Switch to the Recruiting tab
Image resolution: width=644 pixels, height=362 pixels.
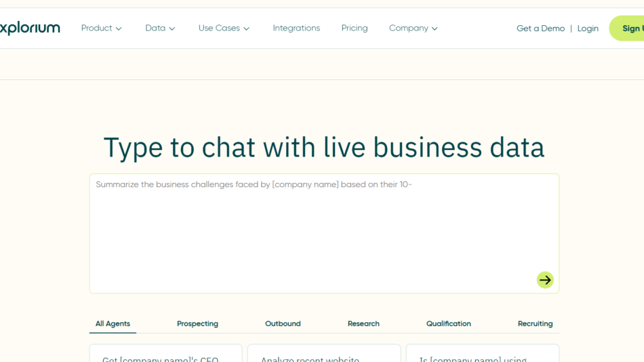pyautogui.click(x=535, y=324)
